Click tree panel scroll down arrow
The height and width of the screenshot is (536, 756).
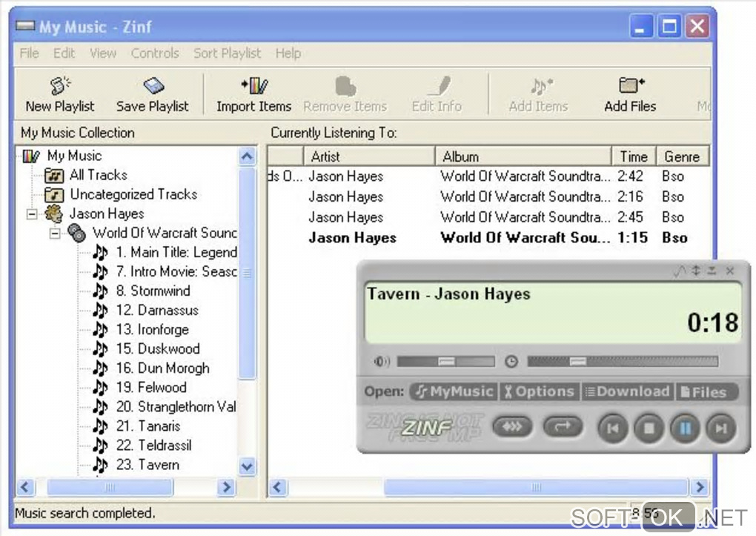click(247, 466)
